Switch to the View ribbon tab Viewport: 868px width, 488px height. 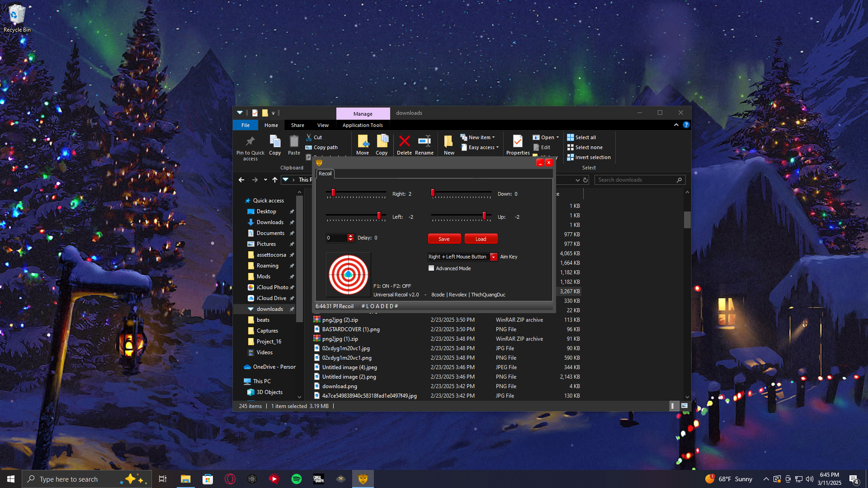point(323,125)
